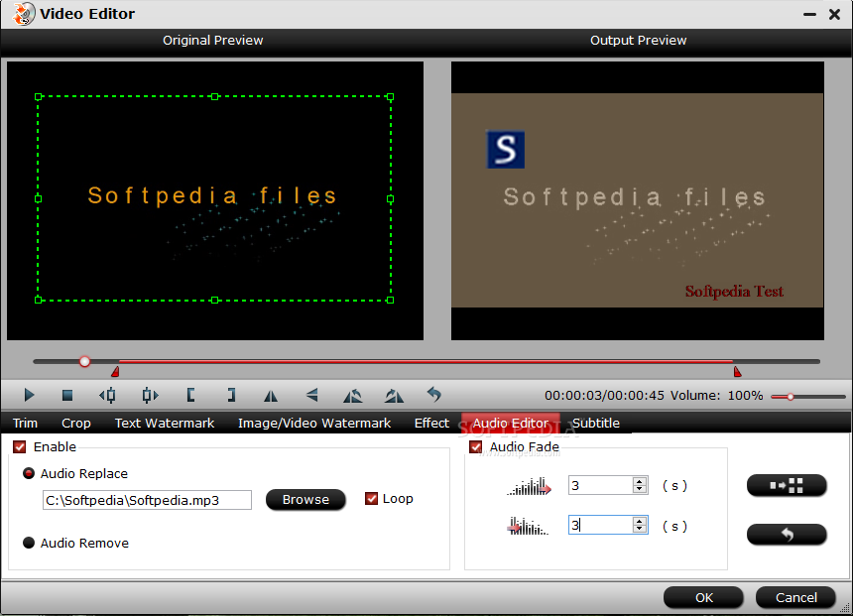Select the Audio Editor tab

(x=510, y=423)
